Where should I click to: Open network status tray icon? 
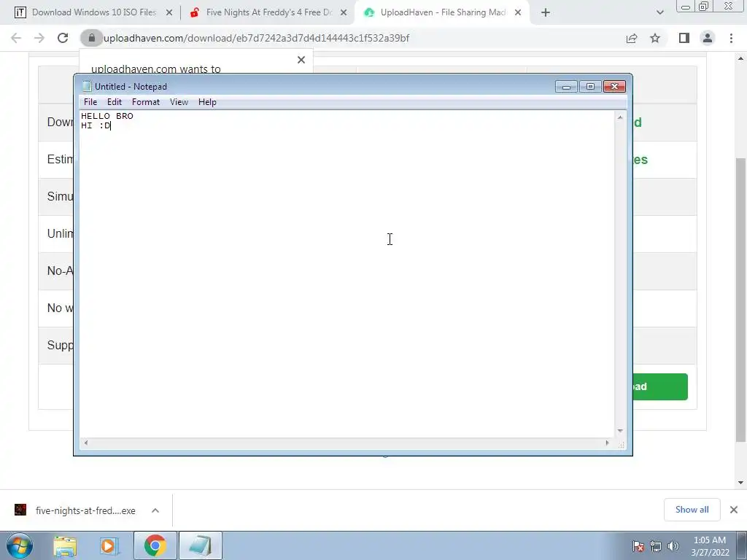[x=656, y=546]
